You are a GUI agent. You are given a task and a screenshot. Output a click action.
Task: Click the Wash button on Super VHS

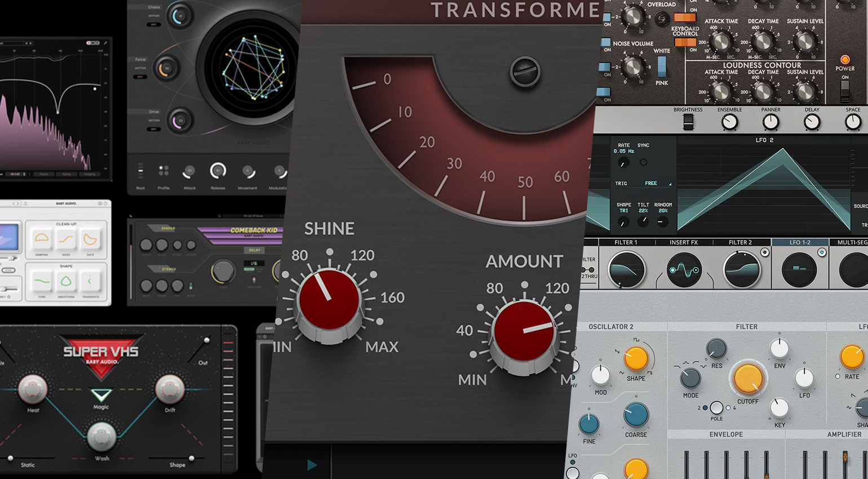click(101, 437)
